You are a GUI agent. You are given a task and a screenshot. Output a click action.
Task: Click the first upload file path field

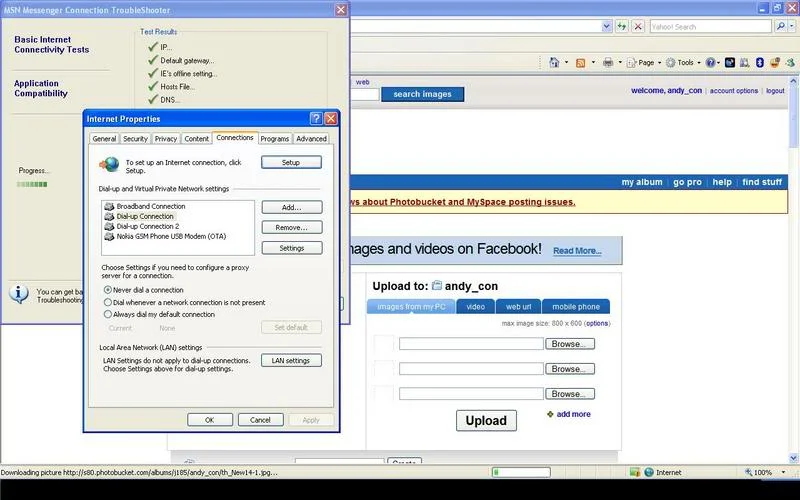(x=471, y=344)
